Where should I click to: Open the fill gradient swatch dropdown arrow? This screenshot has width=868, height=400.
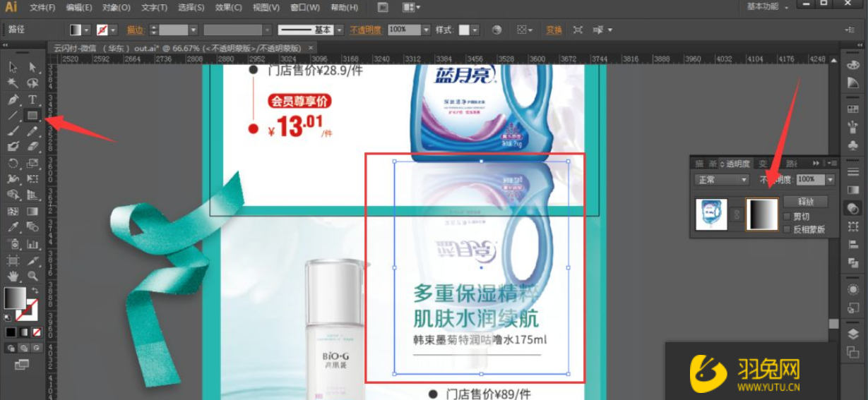[86, 30]
